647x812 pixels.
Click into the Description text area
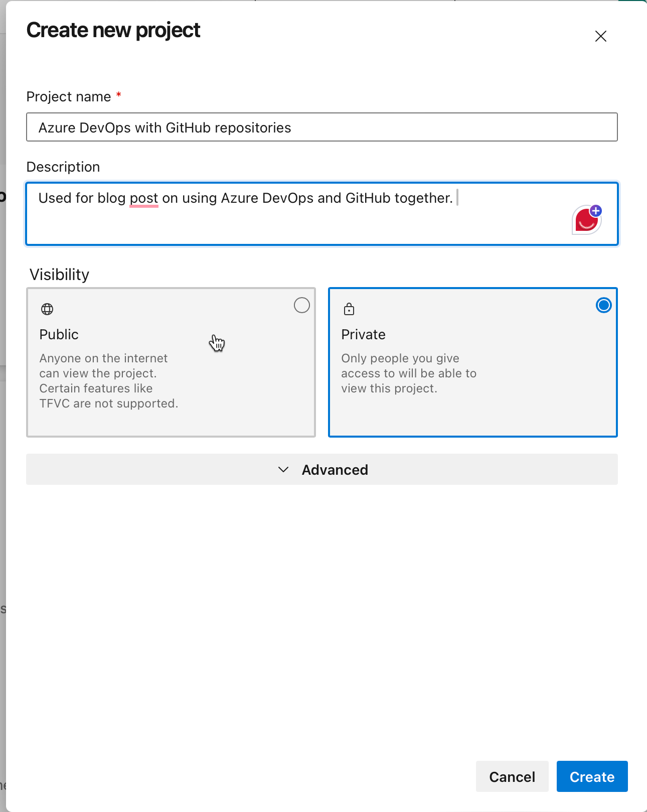322,214
